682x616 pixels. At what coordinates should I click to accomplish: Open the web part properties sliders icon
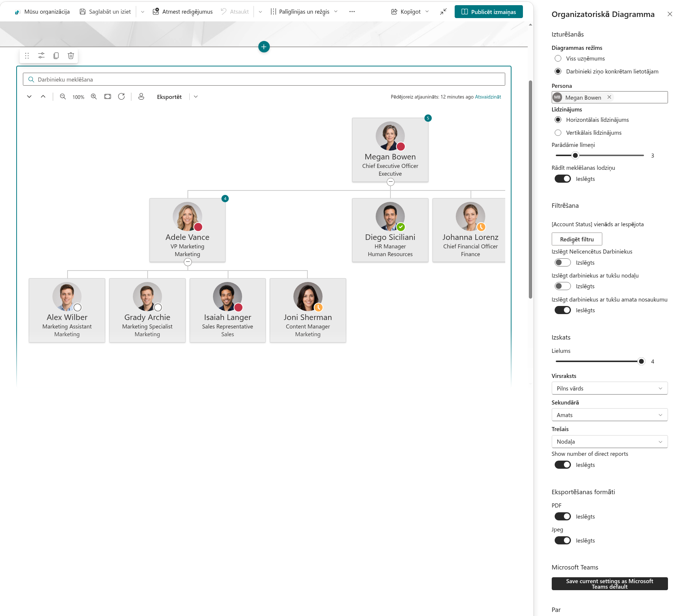[x=41, y=56]
